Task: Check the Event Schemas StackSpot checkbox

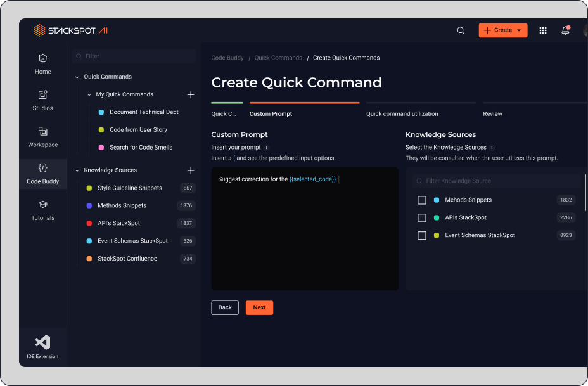Action: click(x=422, y=235)
